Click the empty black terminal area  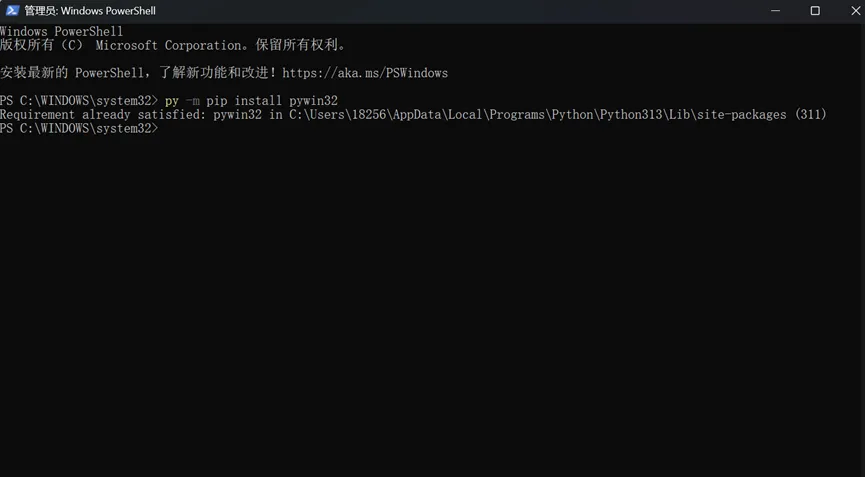click(432, 303)
